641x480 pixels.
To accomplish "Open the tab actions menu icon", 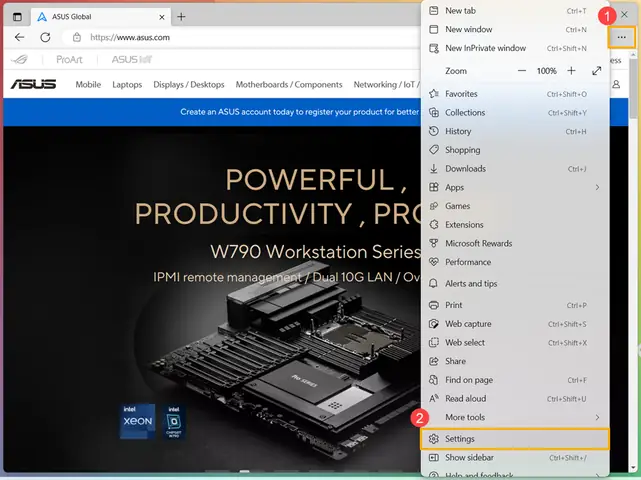I will point(17,17).
